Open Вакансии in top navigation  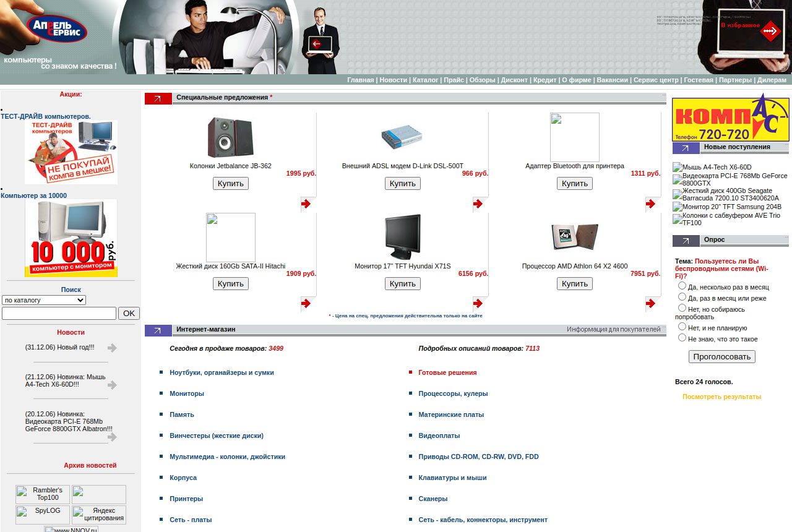coord(613,80)
